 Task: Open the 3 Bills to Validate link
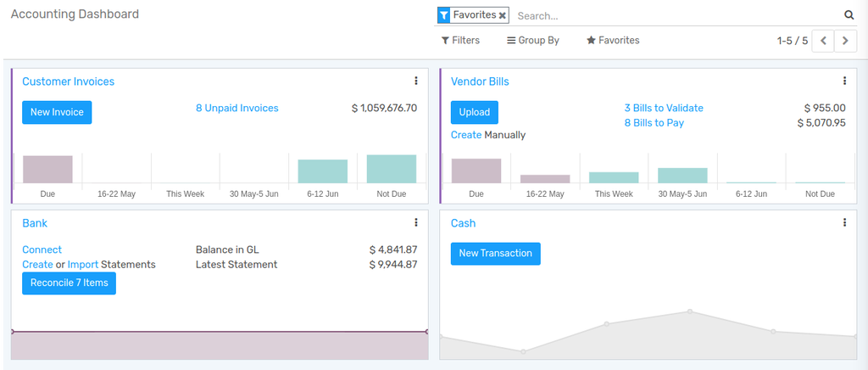[664, 109]
